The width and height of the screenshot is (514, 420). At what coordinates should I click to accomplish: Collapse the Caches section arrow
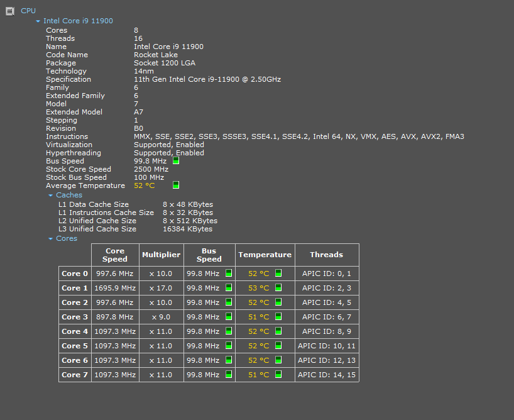point(50,196)
